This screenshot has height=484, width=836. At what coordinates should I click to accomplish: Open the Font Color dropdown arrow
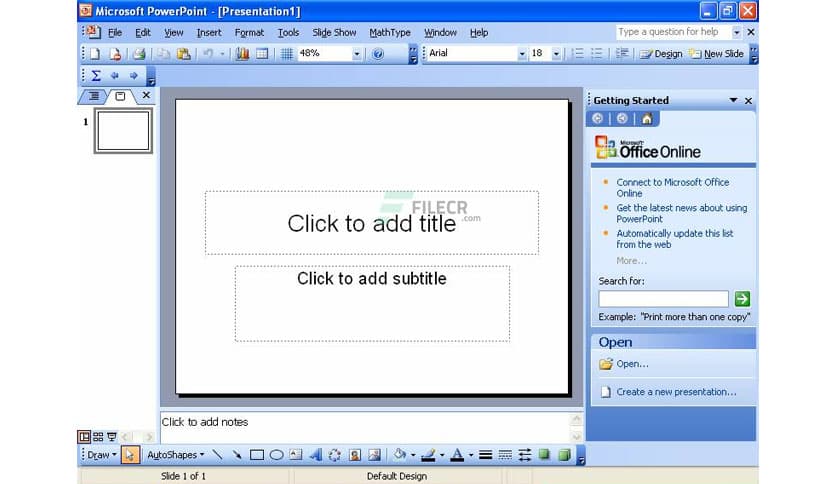(x=471, y=455)
